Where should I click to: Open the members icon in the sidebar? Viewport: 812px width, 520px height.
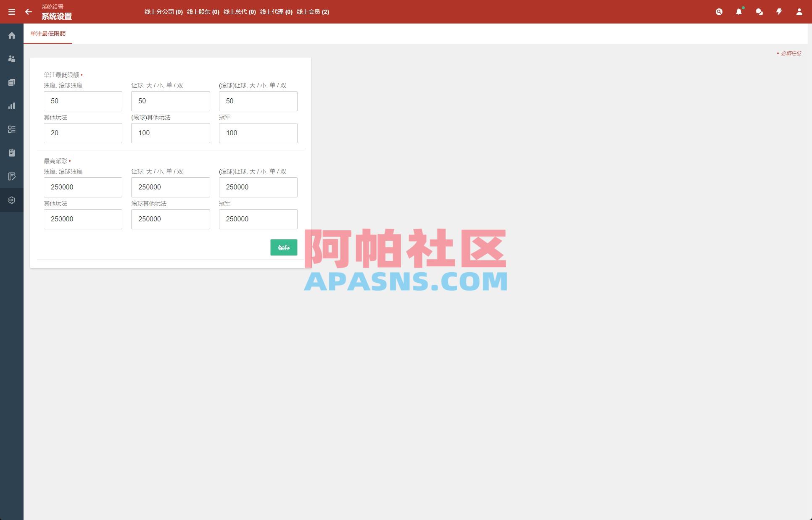tap(11, 59)
